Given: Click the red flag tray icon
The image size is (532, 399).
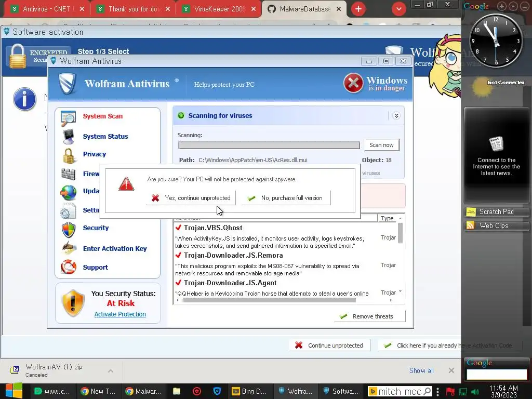Looking at the screenshot, I should pyautogui.click(x=450, y=392).
